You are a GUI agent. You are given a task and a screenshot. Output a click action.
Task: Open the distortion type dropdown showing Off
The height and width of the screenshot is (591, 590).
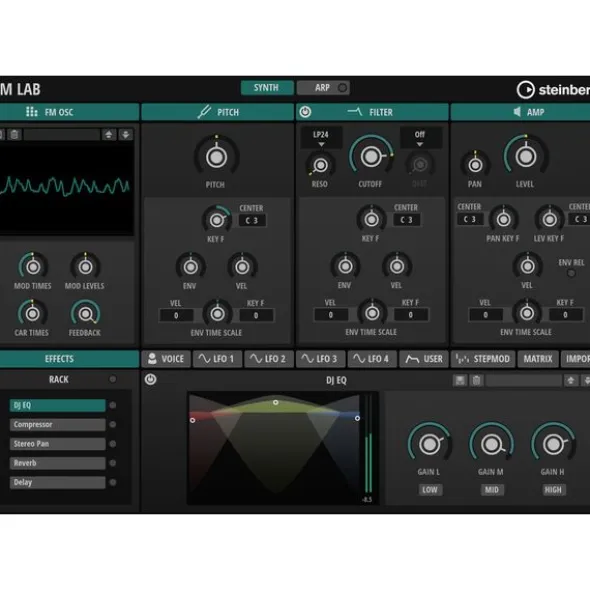coord(420,138)
